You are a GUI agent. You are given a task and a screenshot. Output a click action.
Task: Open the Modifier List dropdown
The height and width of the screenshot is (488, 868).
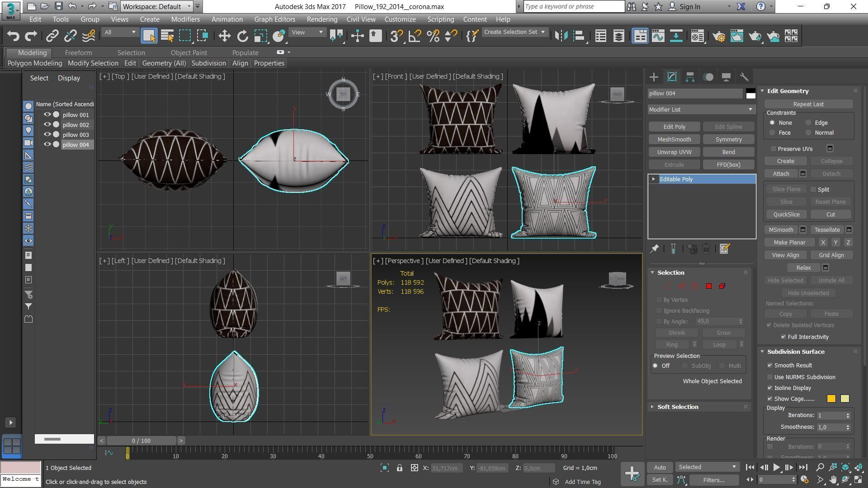[701, 109]
